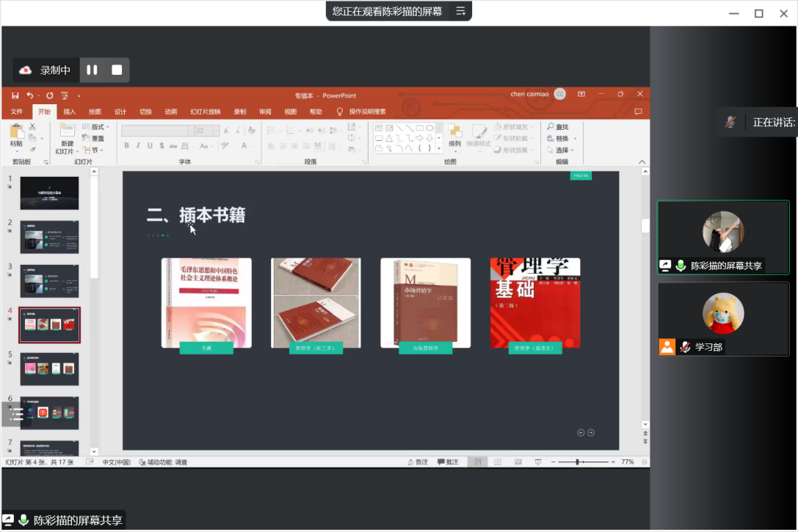Toggle slide sorter view icon
The height and width of the screenshot is (532, 798).
pyautogui.click(x=498, y=462)
